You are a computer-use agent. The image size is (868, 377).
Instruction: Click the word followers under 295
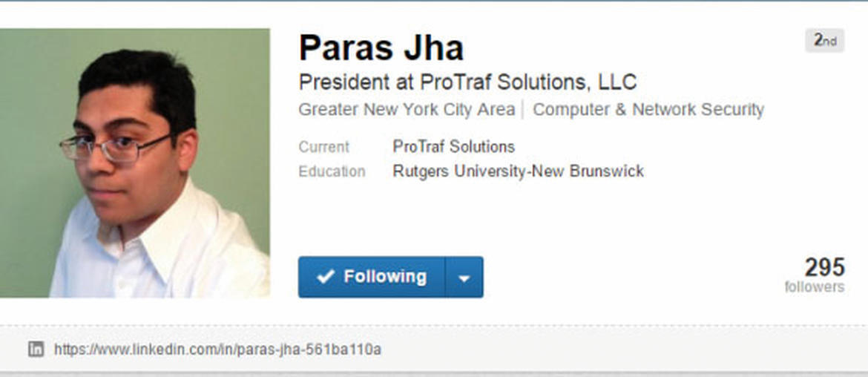click(815, 286)
